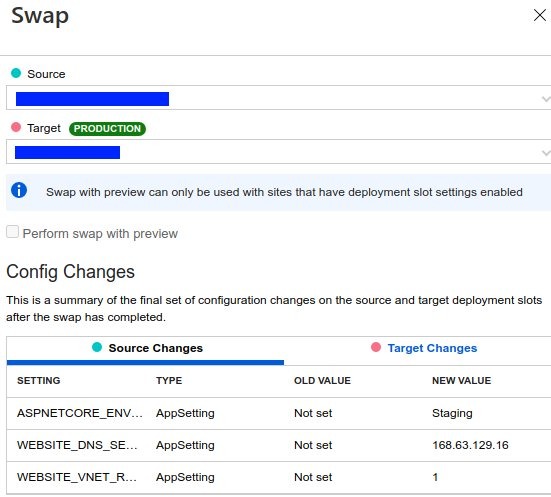Click the OLD VALUE column header
Image resolution: width=551 pixels, height=497 pixels.
tap(322, 381)
